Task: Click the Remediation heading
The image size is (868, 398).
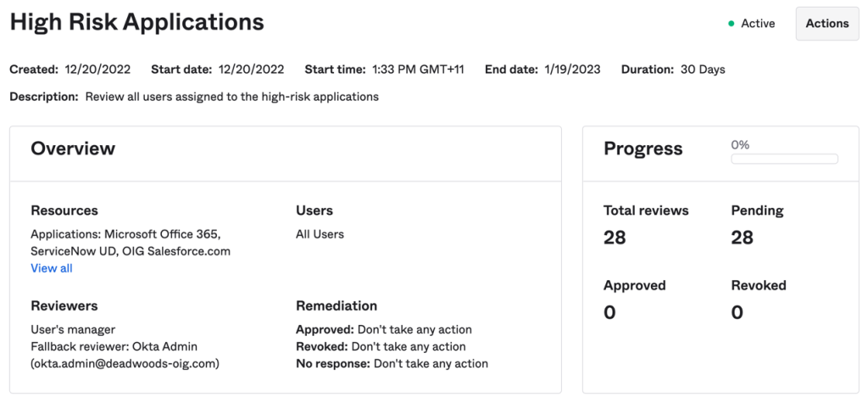Action: 337,306
